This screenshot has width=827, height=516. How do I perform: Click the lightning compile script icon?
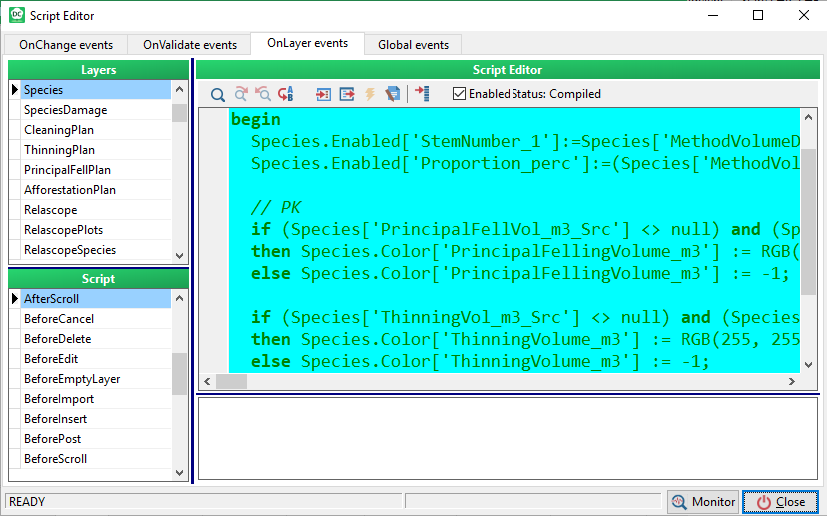369,94
